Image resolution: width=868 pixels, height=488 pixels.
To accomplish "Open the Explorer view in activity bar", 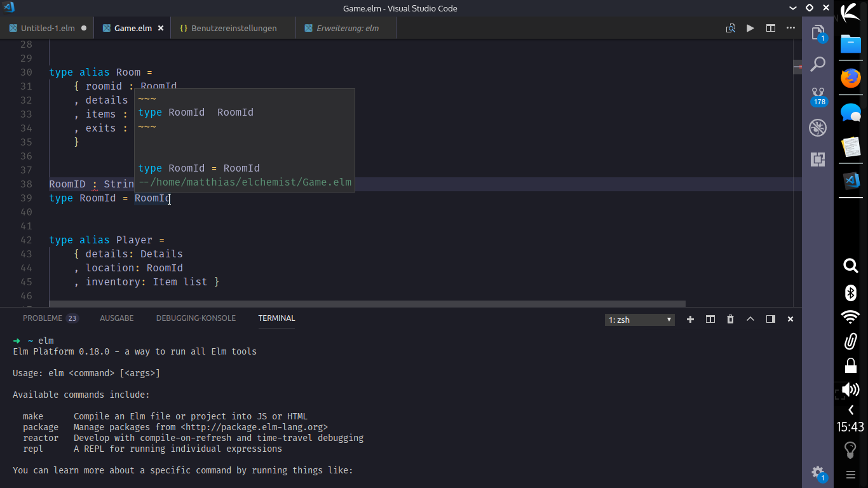I will click(818, 32).
